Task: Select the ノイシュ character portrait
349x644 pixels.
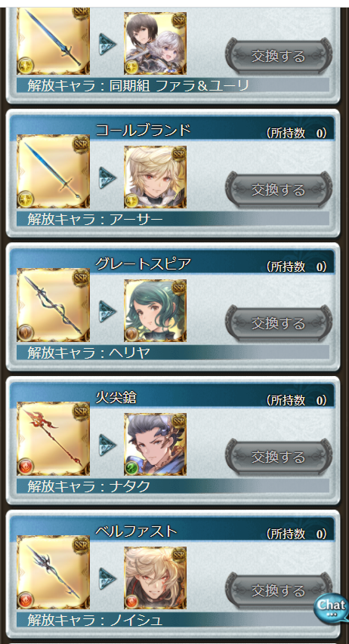Action: 155,578
